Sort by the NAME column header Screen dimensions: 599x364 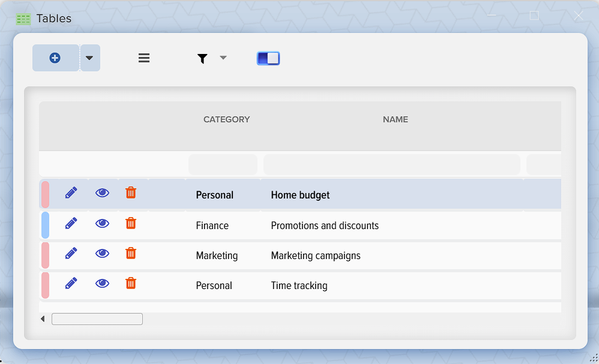point(396,119)
